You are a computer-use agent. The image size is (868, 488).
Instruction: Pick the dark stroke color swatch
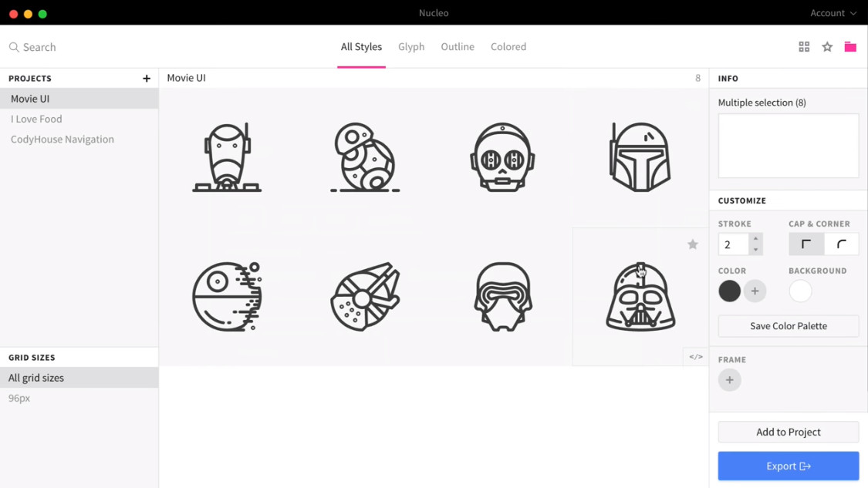click(x=730, y=291)
